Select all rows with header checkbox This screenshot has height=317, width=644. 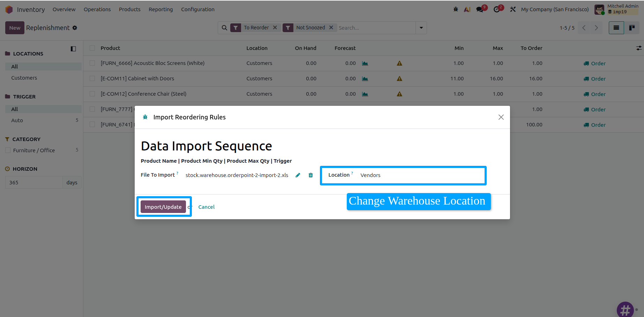(92, 48)
